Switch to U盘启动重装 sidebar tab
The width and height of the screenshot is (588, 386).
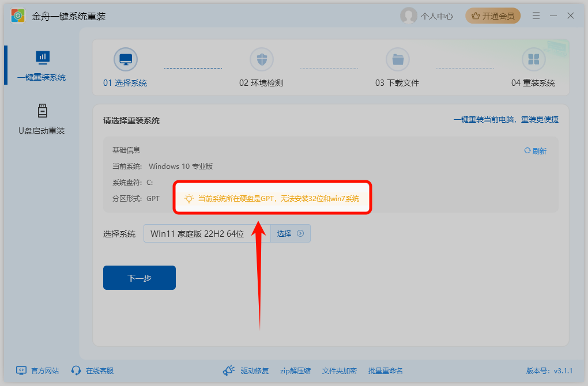(x=42, y=119)
